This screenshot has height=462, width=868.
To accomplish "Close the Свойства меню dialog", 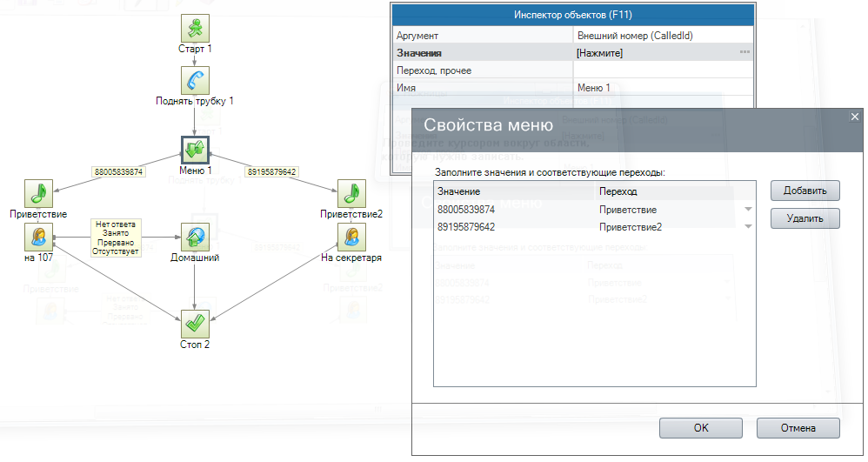I will pos(854,117).
